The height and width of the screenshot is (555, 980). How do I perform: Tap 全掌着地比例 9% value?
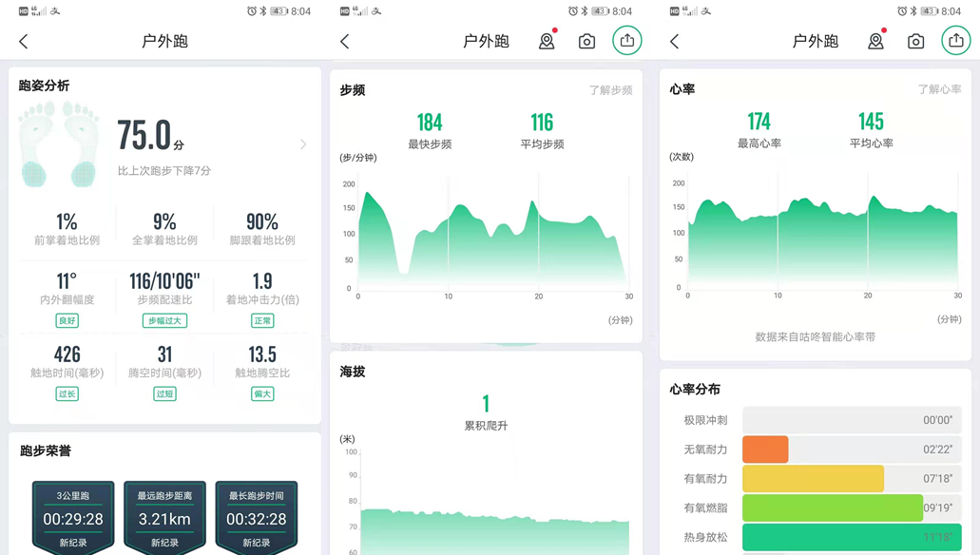tap(164, 221)
